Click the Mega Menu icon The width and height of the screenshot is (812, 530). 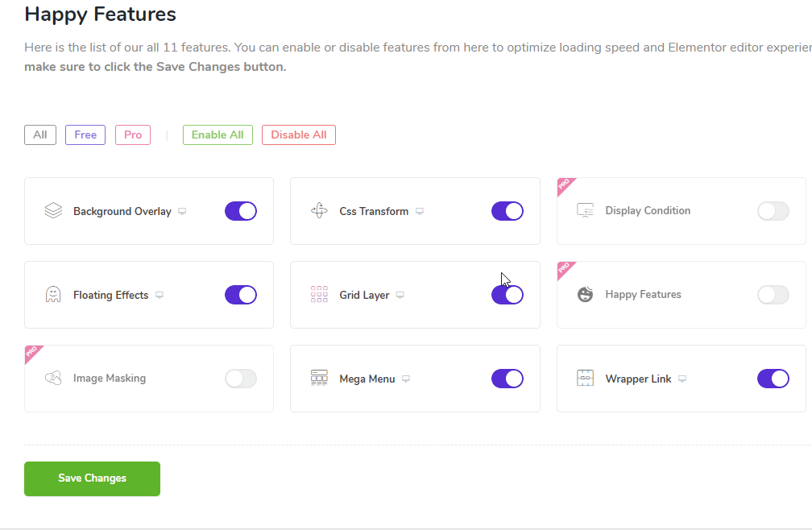tap(319, 379)
